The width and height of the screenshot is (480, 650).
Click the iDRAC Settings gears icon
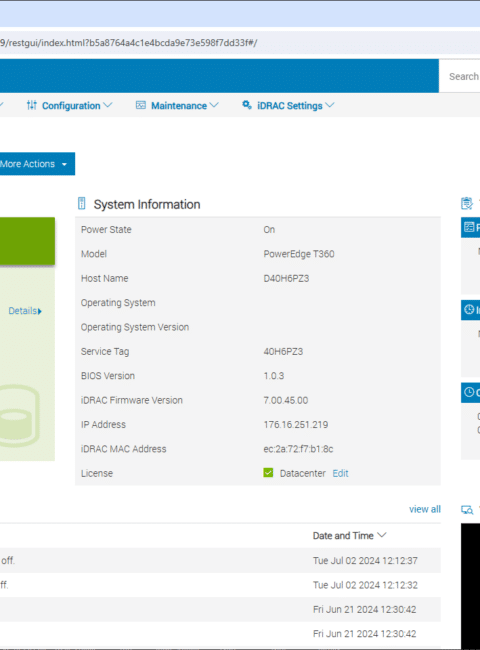pyautogui.click(x=247, y=105)
